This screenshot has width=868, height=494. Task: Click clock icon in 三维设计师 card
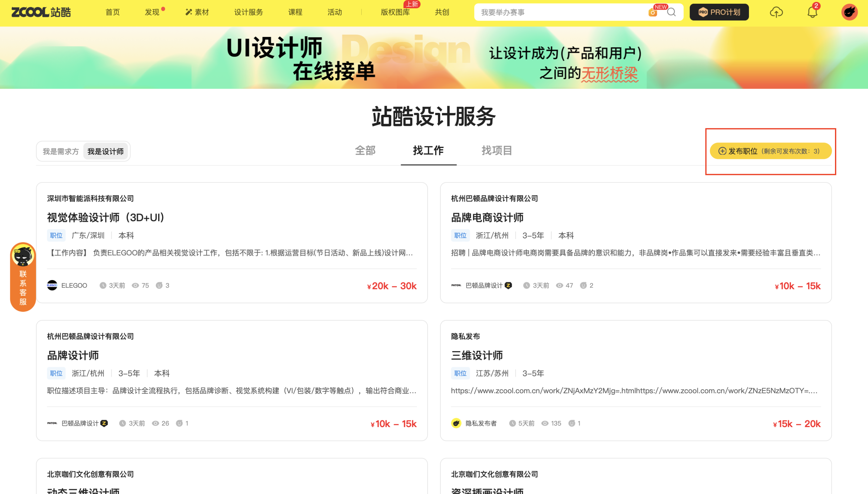(x=512, y=423)
